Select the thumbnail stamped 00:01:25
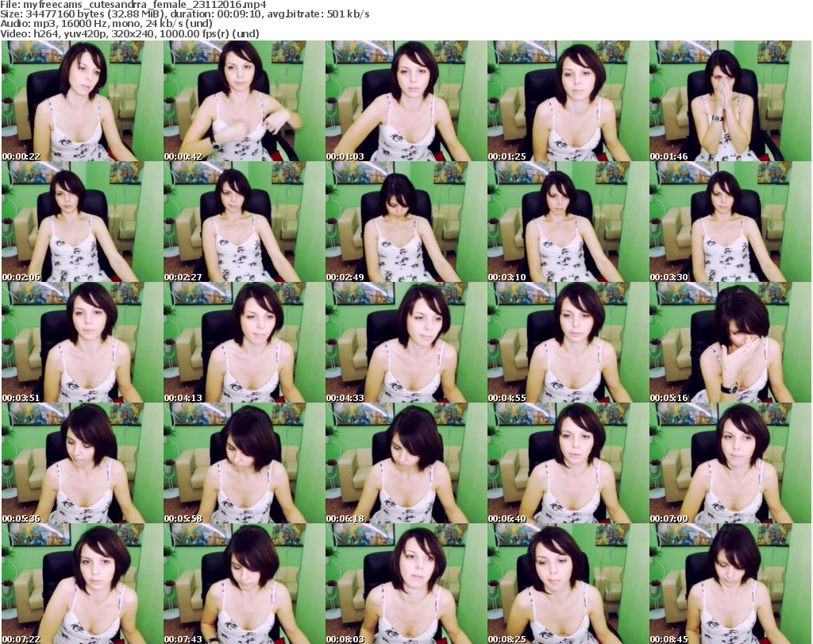 point(568,101)
